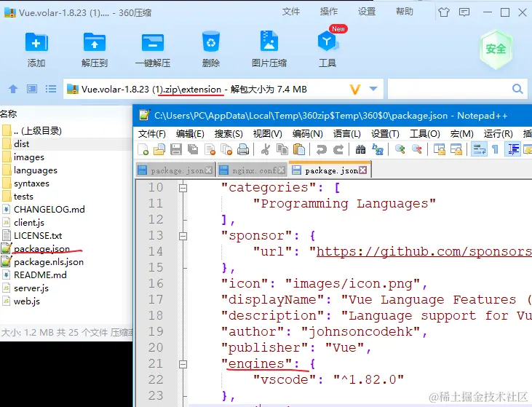Open the Replace icon in Notepad++ toolbar
532x407 pixels.
[377, 149]
